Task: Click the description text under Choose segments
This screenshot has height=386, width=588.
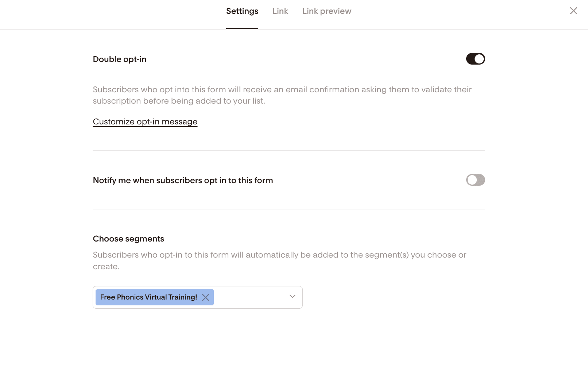Action: tap(279, 260)
